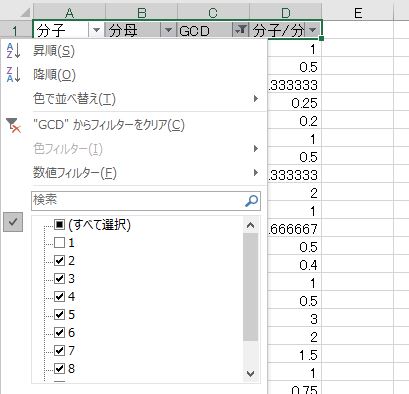The width and height of the screenshot is (409, 394).
Task: Uncheck the value 5 checkbox
Action: tap(59, 315)
